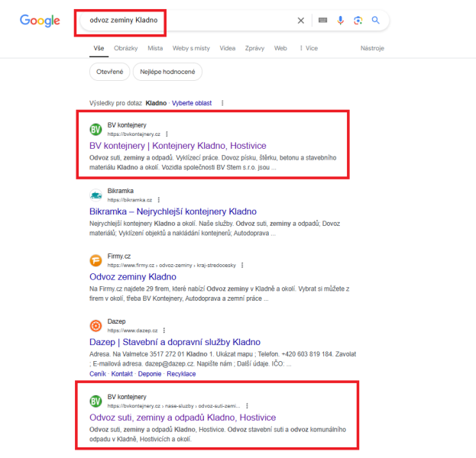
Task: Switch to the Místa tab
Action: coord(155,48)
